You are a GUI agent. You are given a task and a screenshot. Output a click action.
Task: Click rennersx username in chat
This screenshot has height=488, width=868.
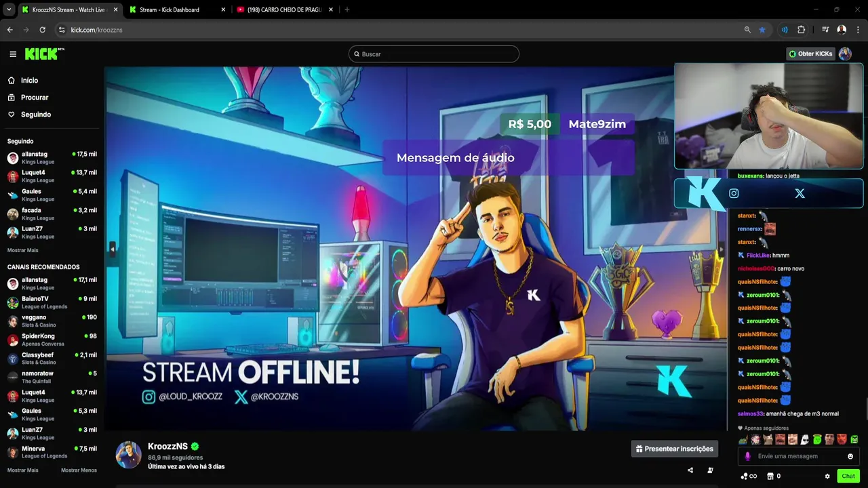click(749, 229)
